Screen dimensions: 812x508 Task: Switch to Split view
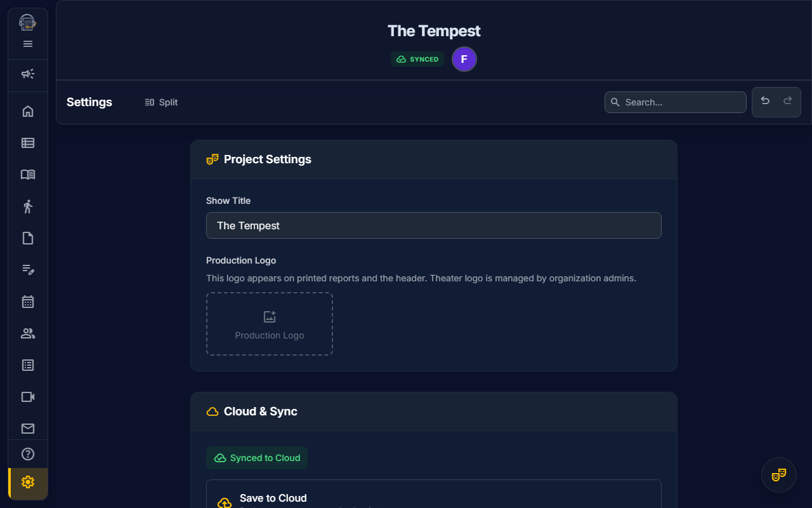(160, 102)
